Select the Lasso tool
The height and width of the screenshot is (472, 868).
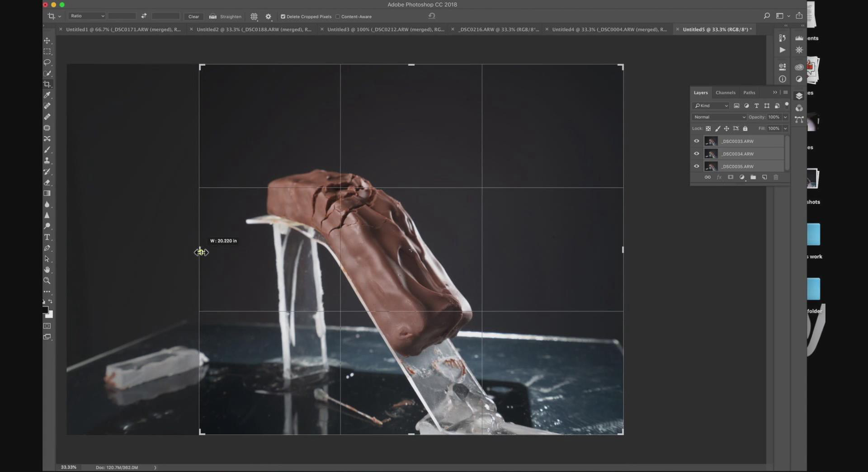pos(47,62)
